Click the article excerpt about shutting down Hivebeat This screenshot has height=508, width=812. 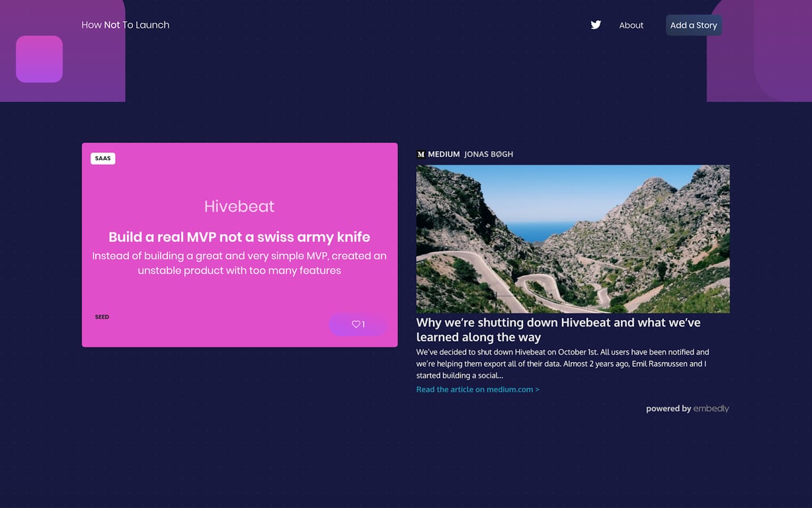coord(563,364)
